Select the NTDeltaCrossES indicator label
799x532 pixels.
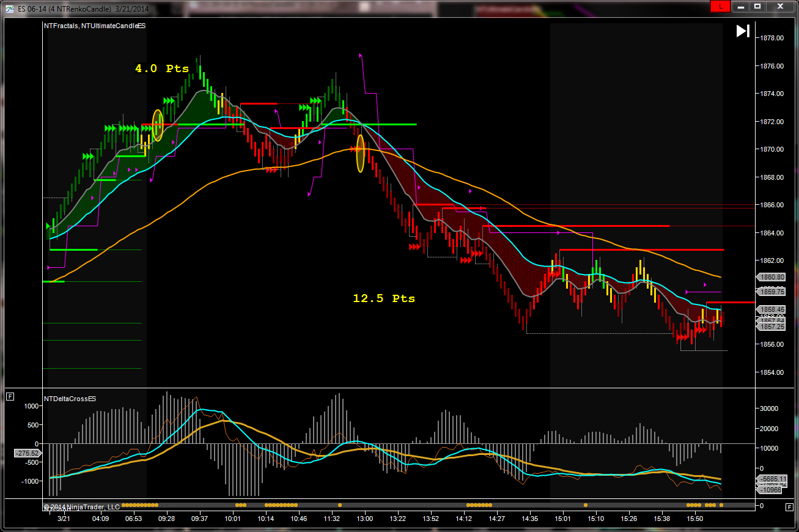tap(70, 399)
